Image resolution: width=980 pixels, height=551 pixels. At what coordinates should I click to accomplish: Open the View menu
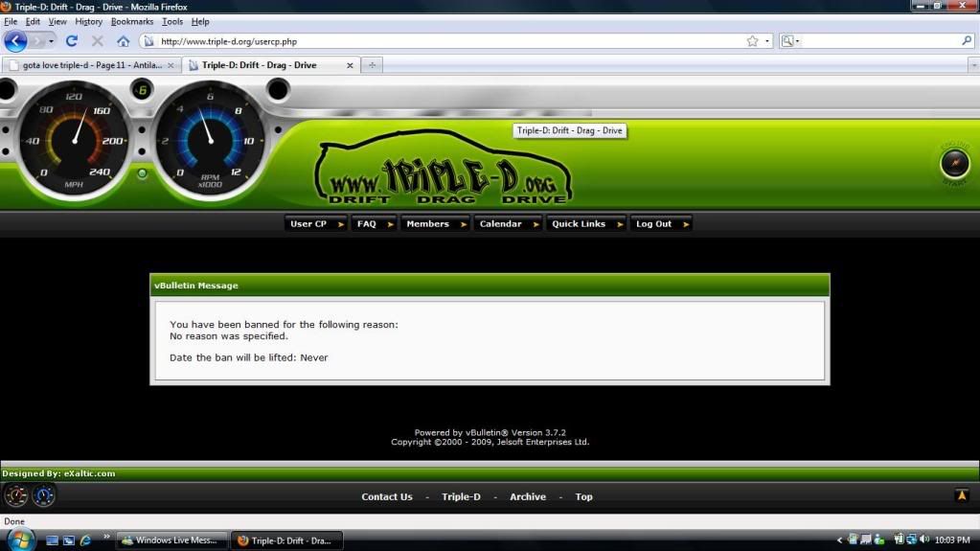pos(57,21)
